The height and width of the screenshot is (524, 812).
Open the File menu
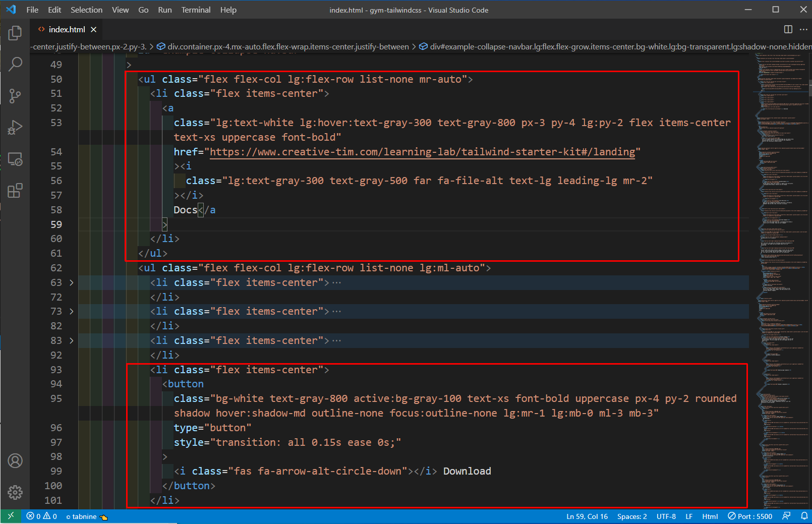coord(32,10)
